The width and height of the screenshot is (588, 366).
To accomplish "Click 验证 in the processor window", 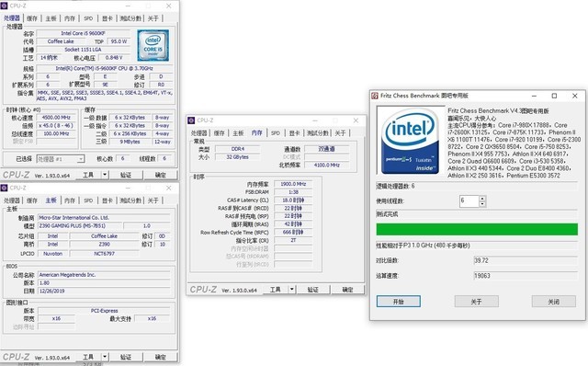I will 126,175.
